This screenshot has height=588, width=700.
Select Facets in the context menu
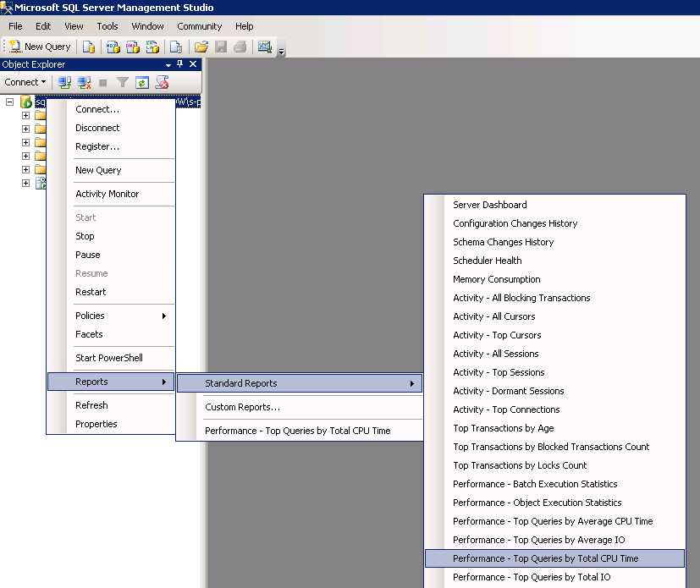point(111,334)
